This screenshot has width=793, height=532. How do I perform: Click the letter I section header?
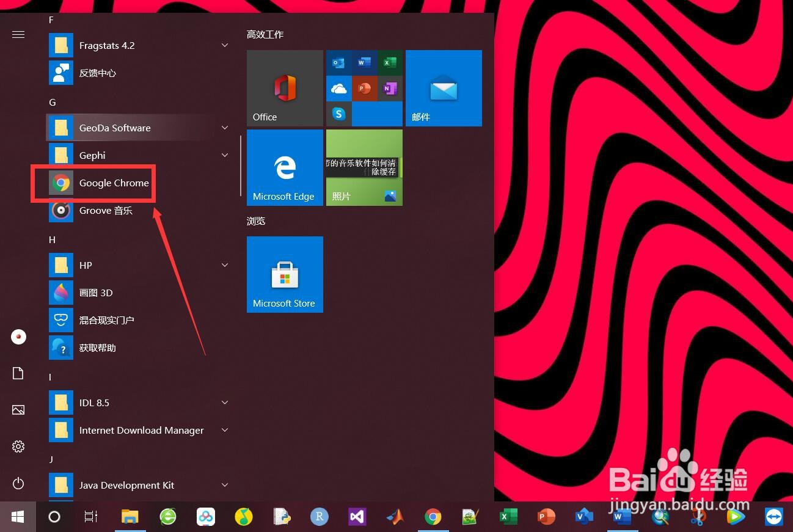pyautogui.click(x=50, y=377)
